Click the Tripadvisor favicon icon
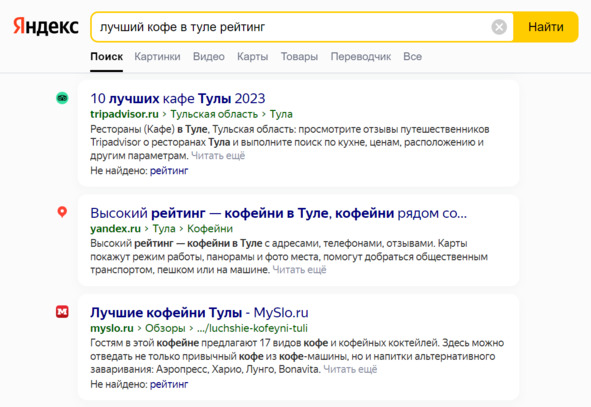Viewport: 591px width, 407px height. click(x=62, y=98)
